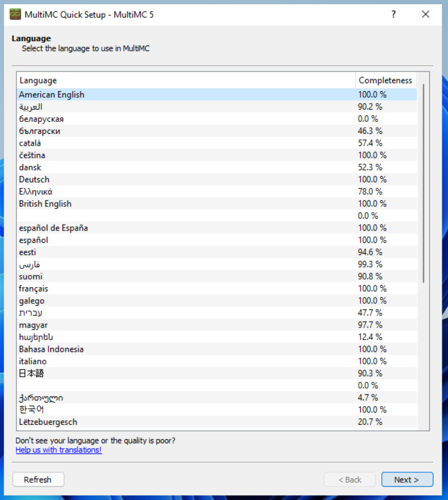Pick français from the language list

point(33,288)
